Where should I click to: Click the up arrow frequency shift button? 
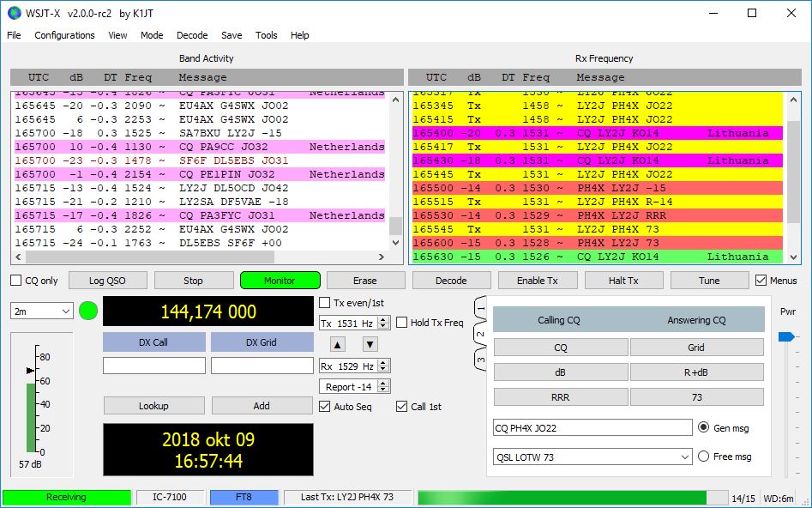338,344
